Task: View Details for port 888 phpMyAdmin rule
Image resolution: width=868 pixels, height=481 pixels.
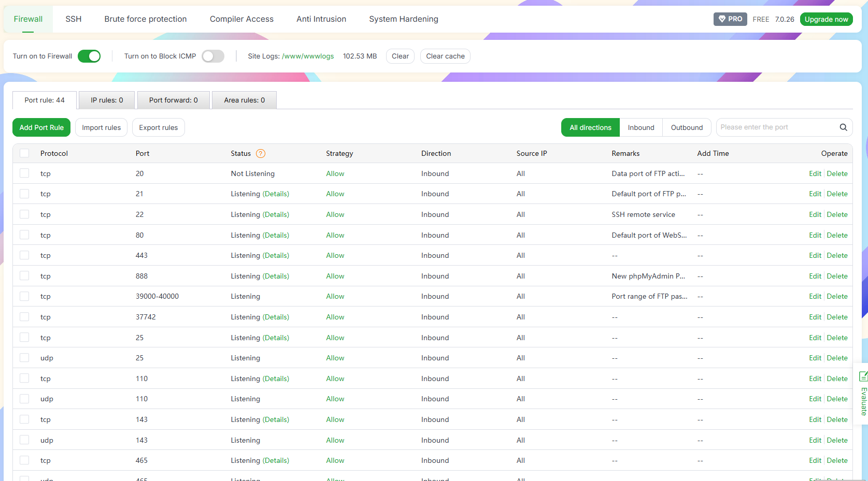Action: pos(276,276)
